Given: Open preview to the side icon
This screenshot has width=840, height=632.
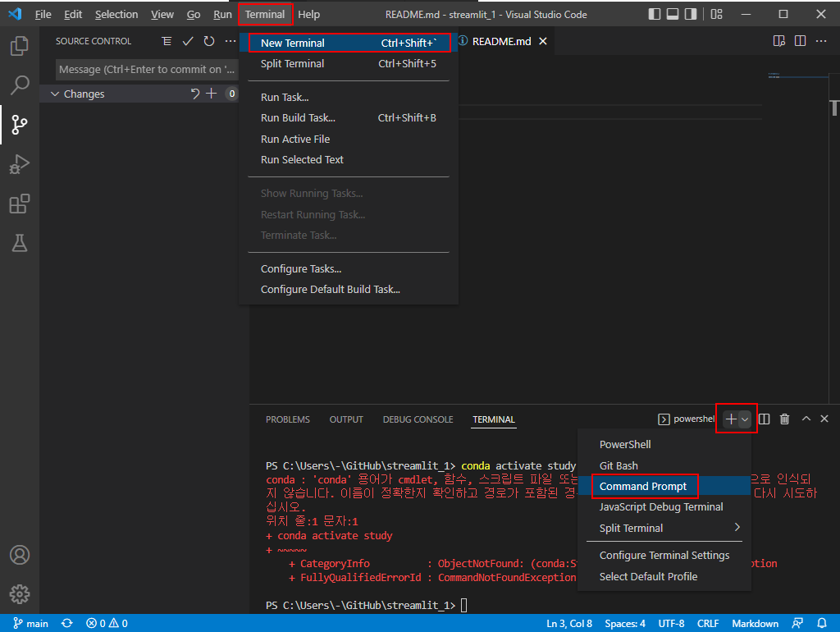Looking at the screenshot, I should point(779,41).
